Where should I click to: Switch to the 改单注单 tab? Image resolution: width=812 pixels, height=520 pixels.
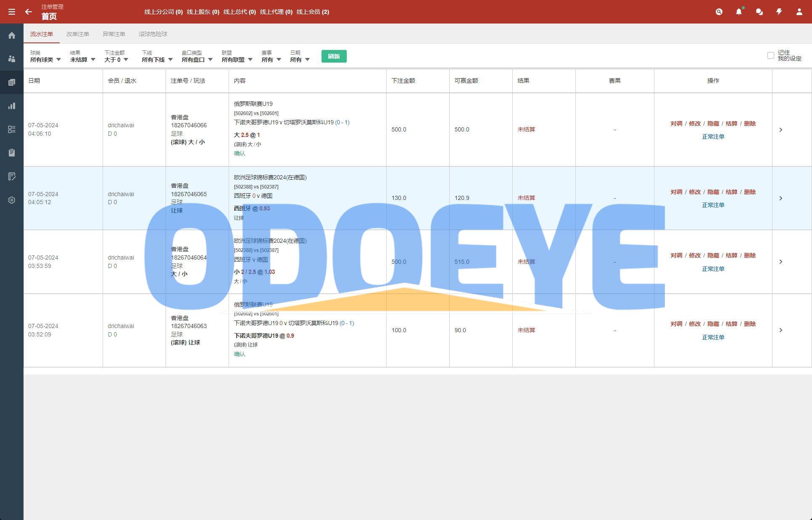click(78, 34)
